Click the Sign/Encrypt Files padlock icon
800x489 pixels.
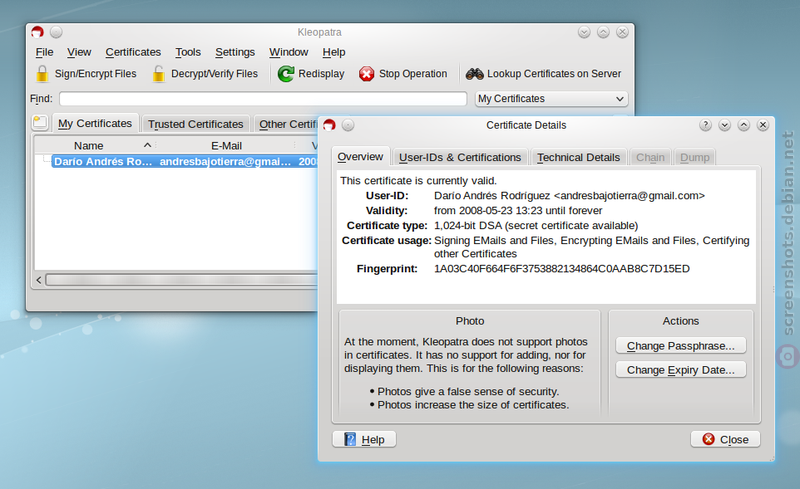[42, 74]
